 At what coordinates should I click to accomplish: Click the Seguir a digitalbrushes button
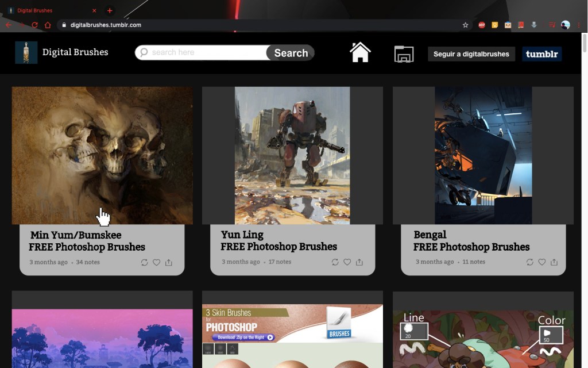pyautogui.click(x=471, y=54)
